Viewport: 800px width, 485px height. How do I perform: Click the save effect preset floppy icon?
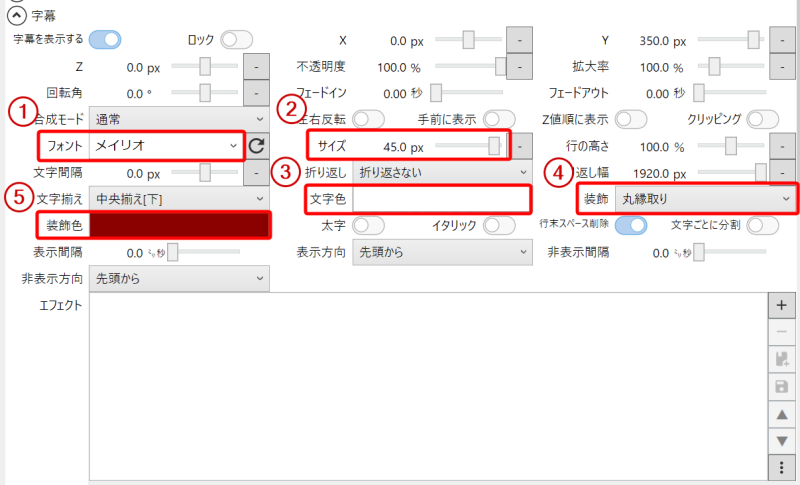[781, 386]
